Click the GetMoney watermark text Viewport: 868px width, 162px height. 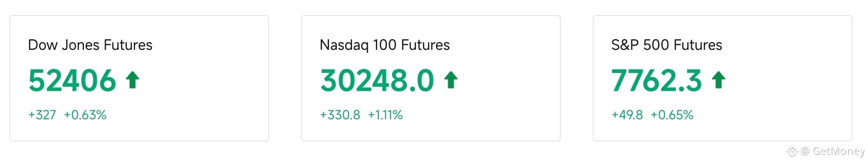pos(839,151)
